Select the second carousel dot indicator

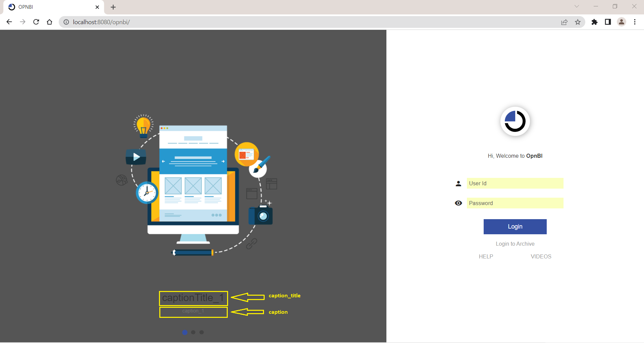(x=193, y=332)
